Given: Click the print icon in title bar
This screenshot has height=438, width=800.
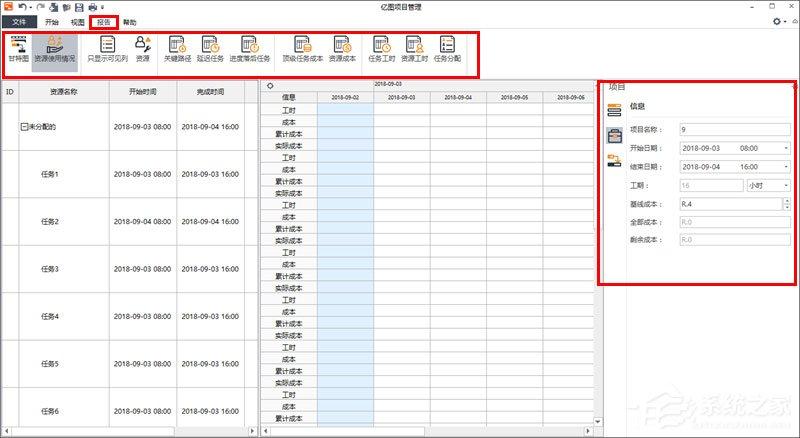Looking at the screenshot, I should point(92,7).
